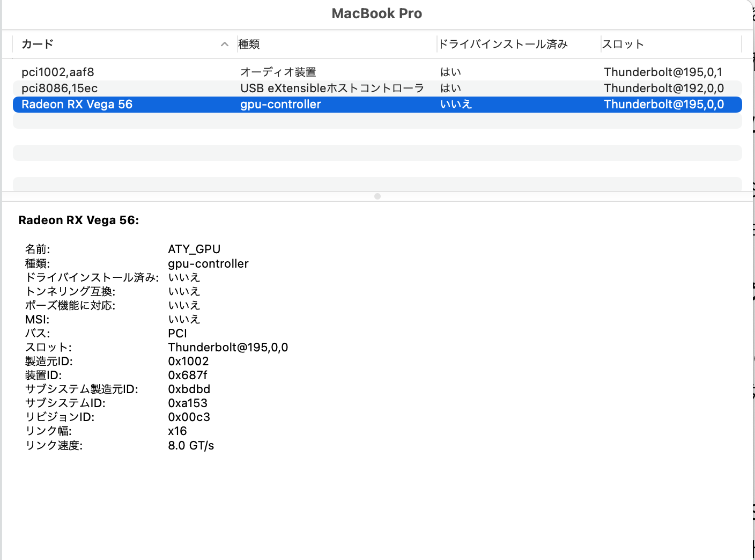Click the 8.0 GT/s link speed value

pos(191,445)
